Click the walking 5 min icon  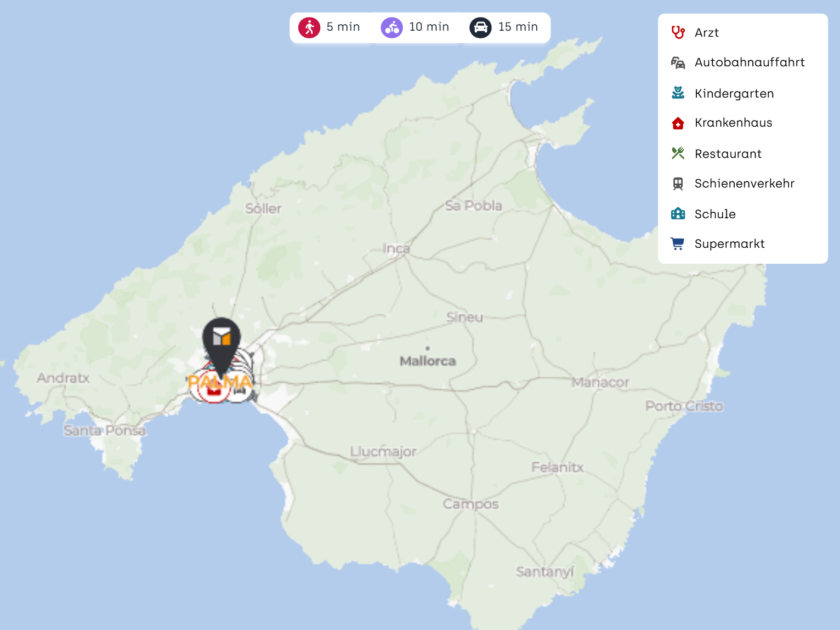(309, 27)
